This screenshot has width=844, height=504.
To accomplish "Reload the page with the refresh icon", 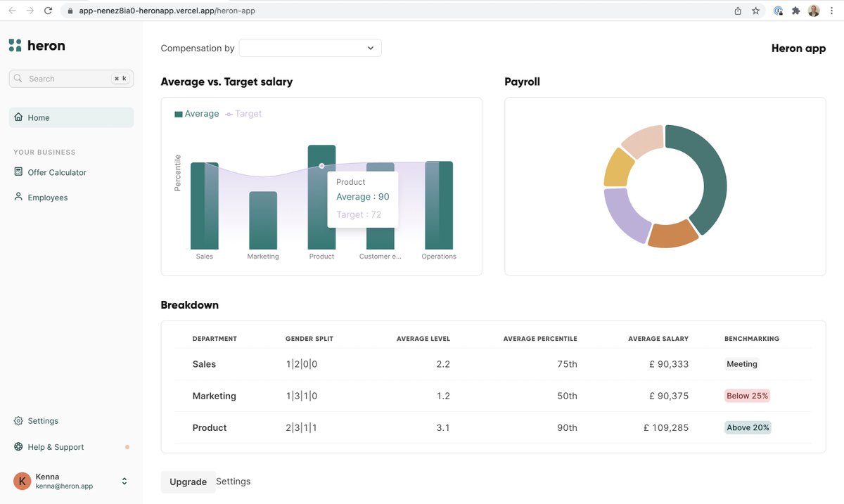I will (48, 11).
